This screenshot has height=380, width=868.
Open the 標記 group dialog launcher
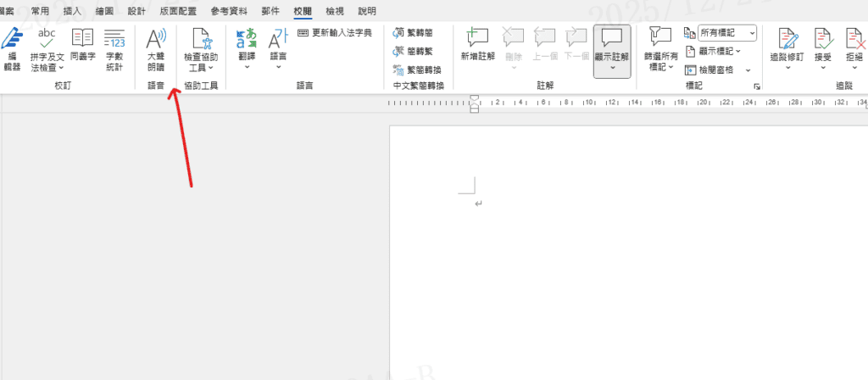pos(756,87)
